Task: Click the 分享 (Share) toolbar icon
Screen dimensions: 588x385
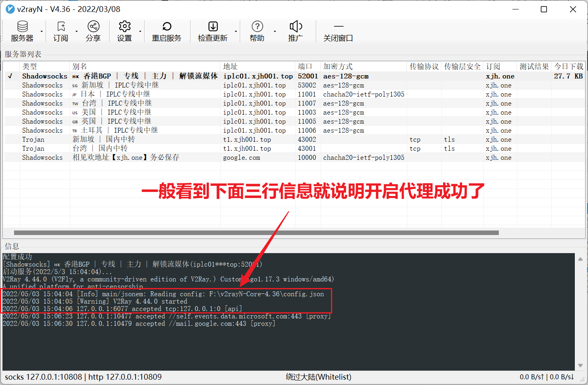Action: tap(93, 27)
